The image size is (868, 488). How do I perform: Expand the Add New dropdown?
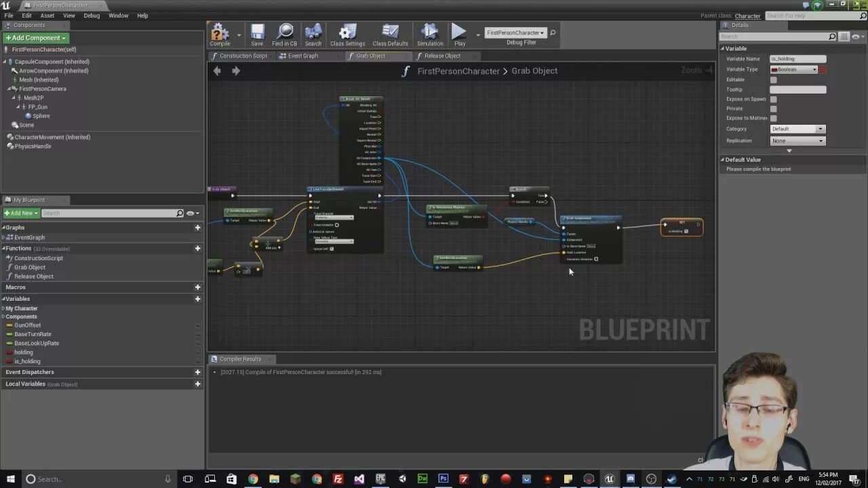21,213
